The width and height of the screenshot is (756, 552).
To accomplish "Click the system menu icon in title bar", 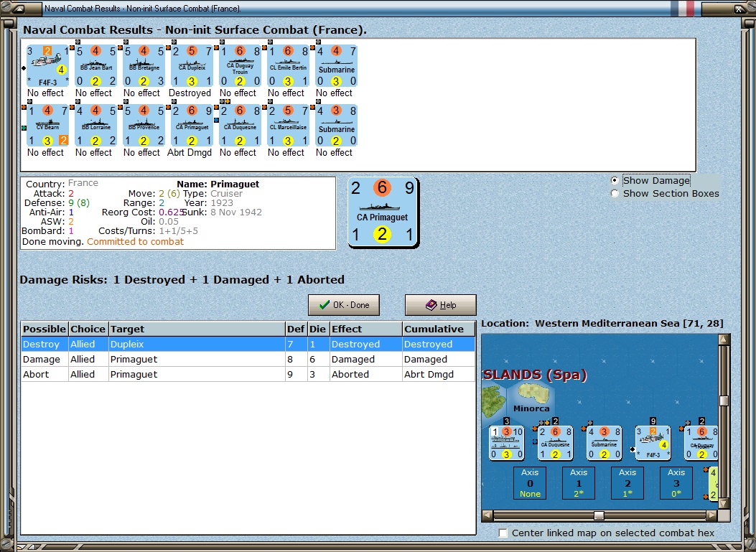I will 19,8.
